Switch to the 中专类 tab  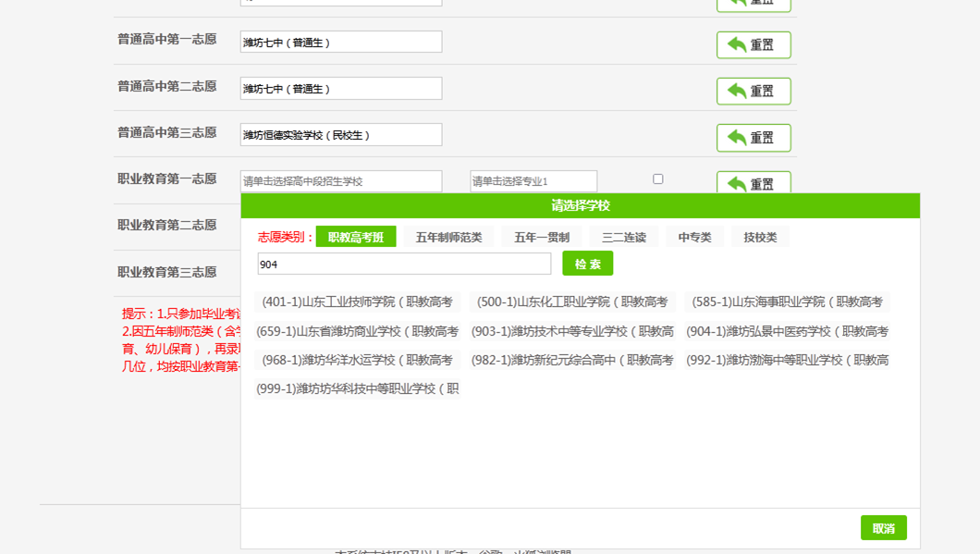coord(695,237)
